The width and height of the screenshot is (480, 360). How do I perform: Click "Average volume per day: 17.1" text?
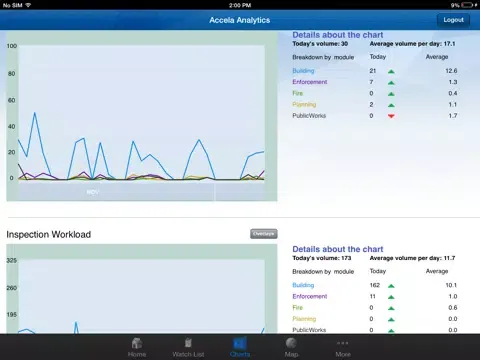pos(412,44)
